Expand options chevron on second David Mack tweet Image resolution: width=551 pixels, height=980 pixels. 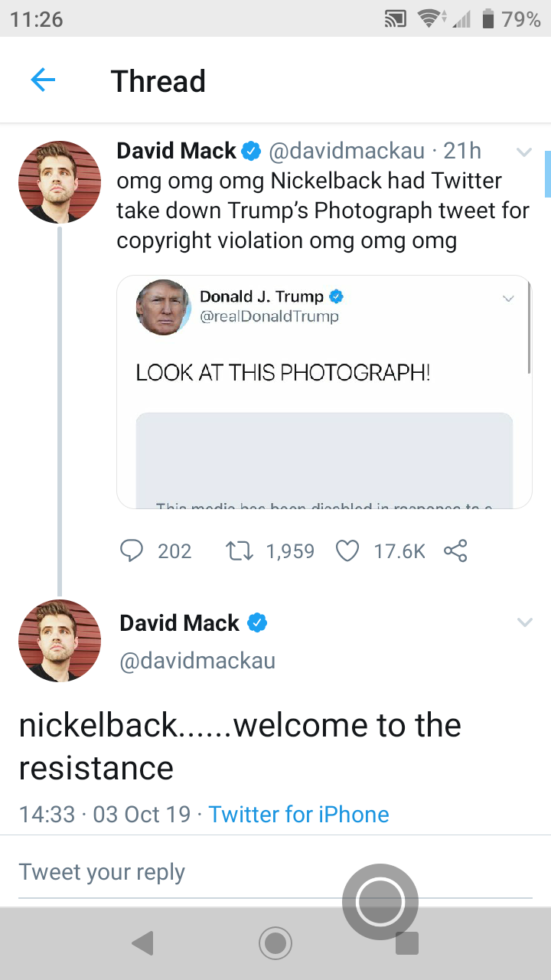(x=524, y=622)
